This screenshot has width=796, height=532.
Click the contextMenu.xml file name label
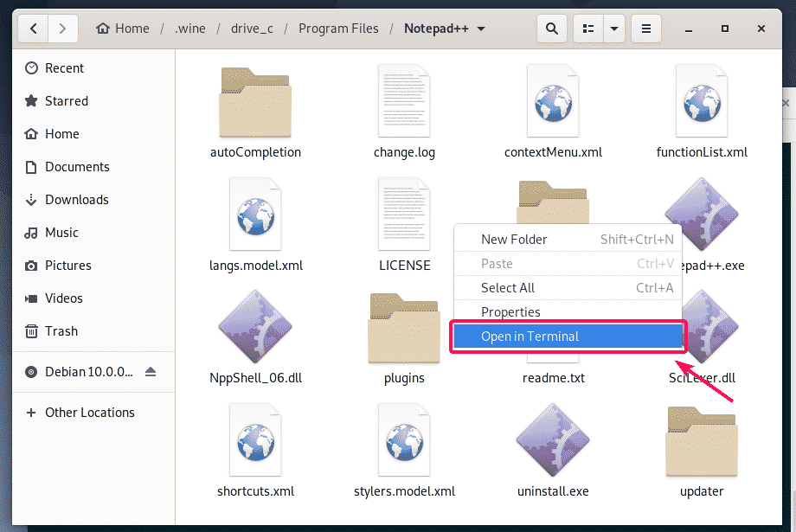point(553,152)
